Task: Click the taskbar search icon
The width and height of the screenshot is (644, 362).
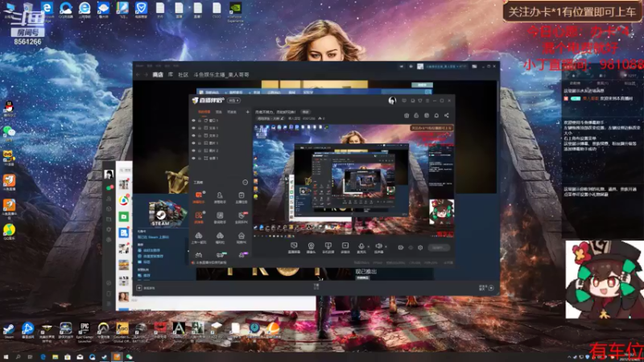Action: [x=18, y=357]
